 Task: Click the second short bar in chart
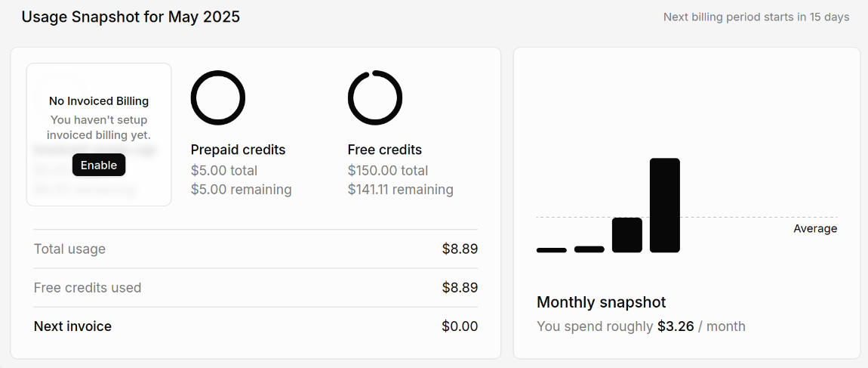tap(589, 249)
